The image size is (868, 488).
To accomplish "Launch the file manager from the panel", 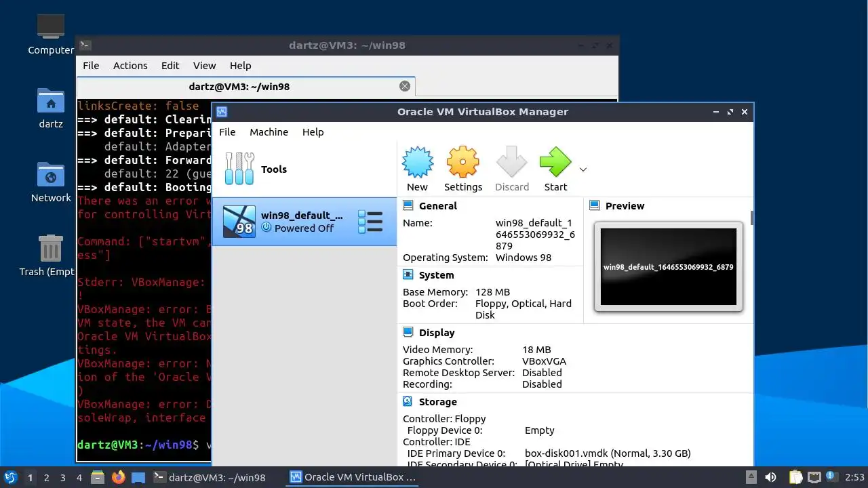I will (x=97, y=477).
